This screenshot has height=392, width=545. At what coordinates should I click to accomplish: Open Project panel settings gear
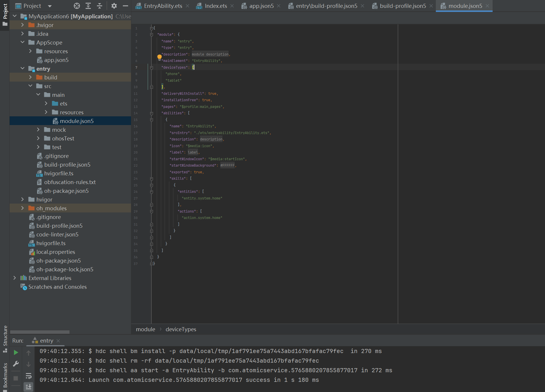click(114, 6)
